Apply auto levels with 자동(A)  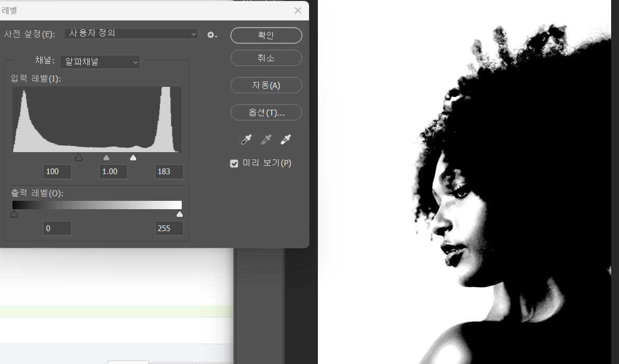click(266, 85)
